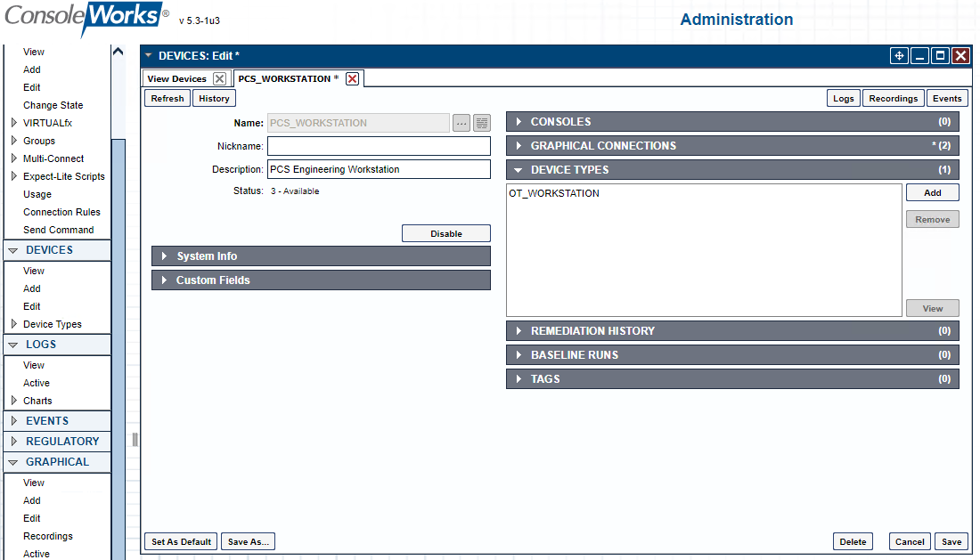This screenshot has height=560, width=980.
Task: Click the list icon beside Name field
Action: pyautogui.click(x=482, y=123)
